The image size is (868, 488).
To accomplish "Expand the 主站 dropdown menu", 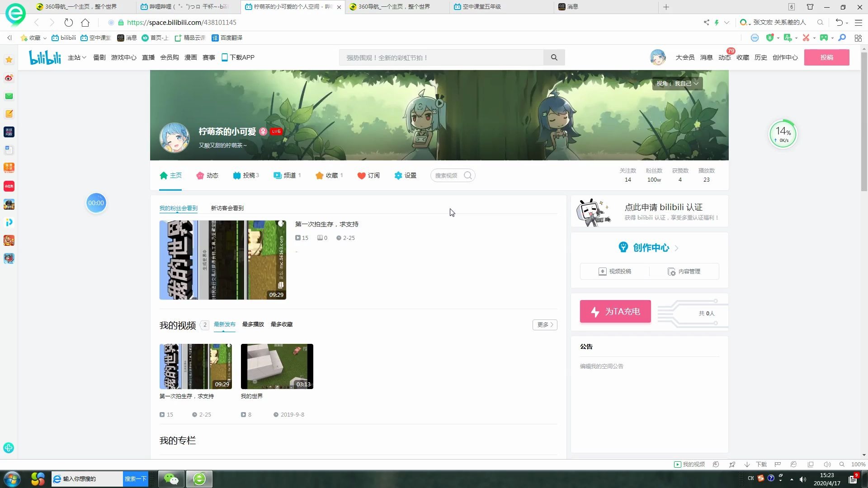I will (77, 57).
